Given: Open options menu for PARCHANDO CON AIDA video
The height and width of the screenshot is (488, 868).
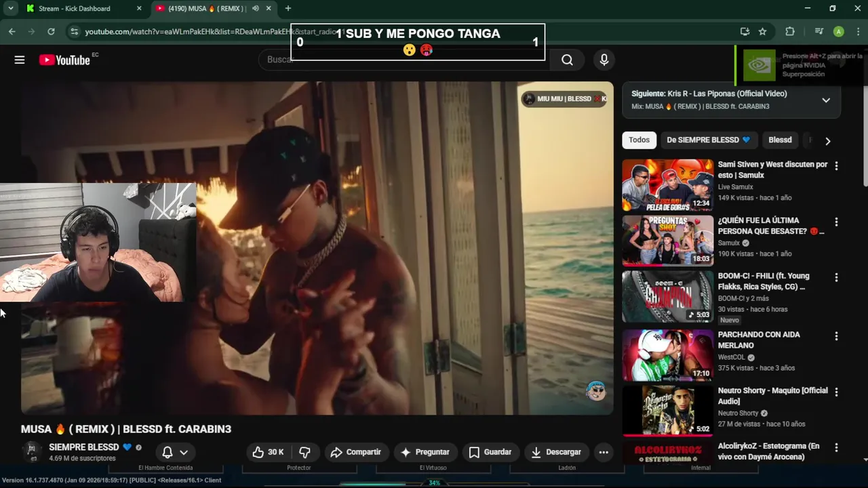Looking at the screenshot, I should [x=836, y=336].
